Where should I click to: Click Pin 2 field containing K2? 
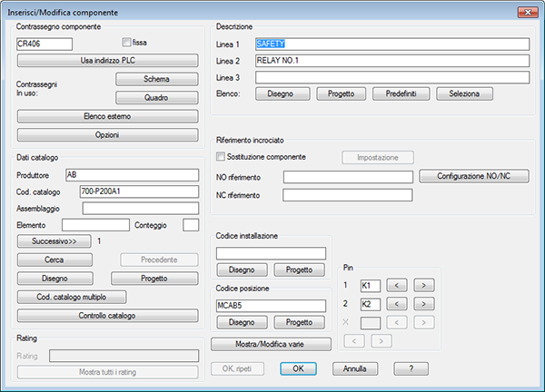[x=371, y=304]
